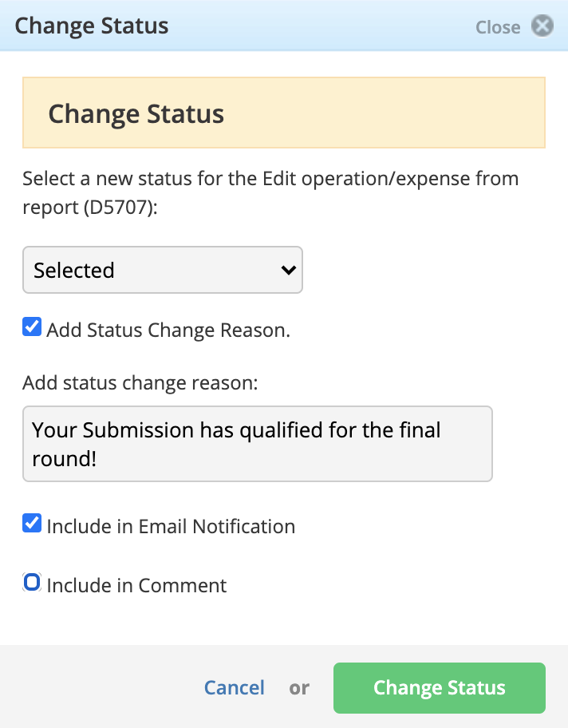The width and height of the screenshot is (568, 728).
Task: Enable Include in Comment checkbox
Action: click(x=32, y=582)
